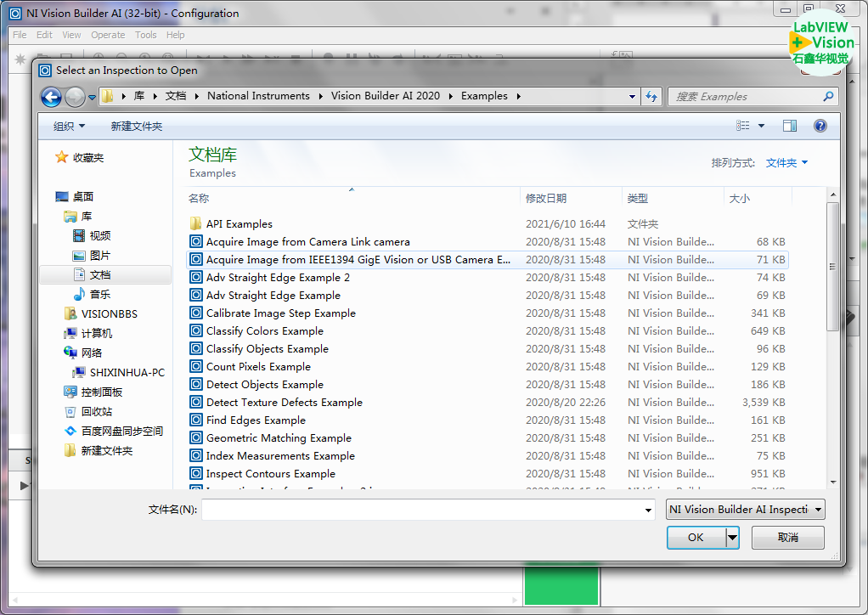The height and width of the screenshot is (615, 868).
Task: Click search magnifier icon in search box
Action: 828,97
